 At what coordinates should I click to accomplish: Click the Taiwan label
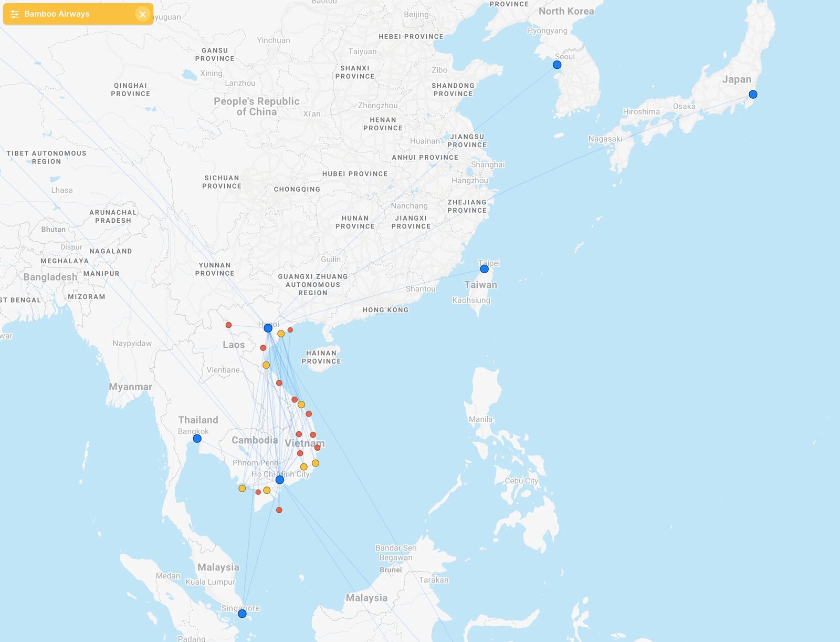click(x=480, y=285)
